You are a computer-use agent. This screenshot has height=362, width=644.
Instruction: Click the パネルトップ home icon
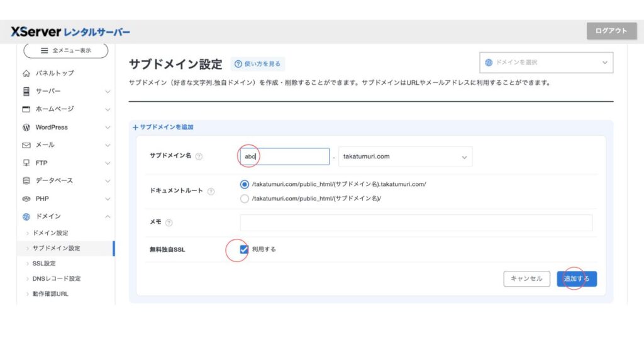[x=26, y=73]
